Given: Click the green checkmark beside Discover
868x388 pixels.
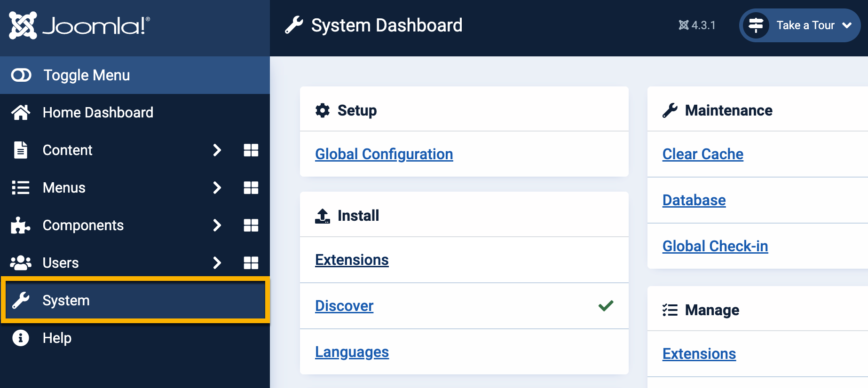Looking at the screenshot, I should (606, 306).
